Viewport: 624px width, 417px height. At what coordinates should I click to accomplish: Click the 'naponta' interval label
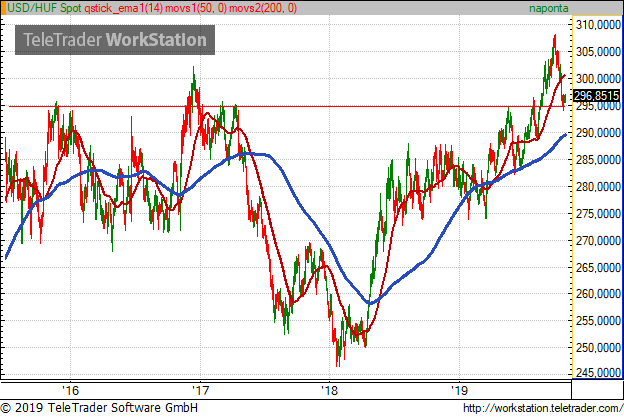pos(548,8)
